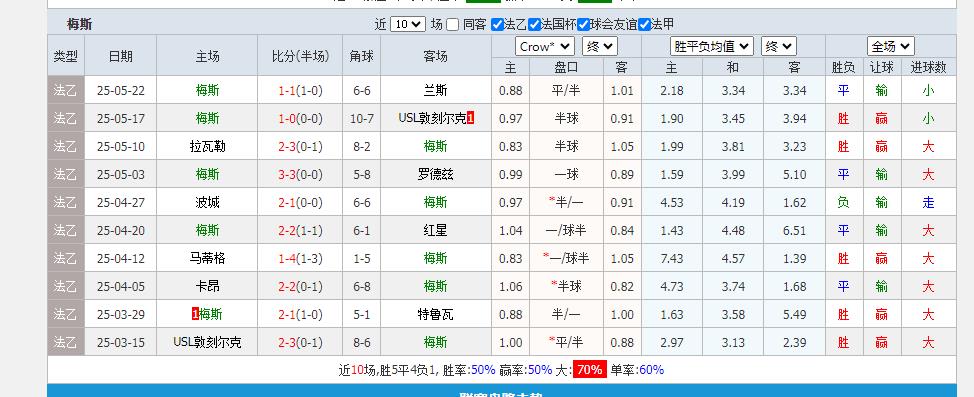Click score 2-1(1-0) against 特鲁瓦
The image size is (974, 397).
point(300,314)
